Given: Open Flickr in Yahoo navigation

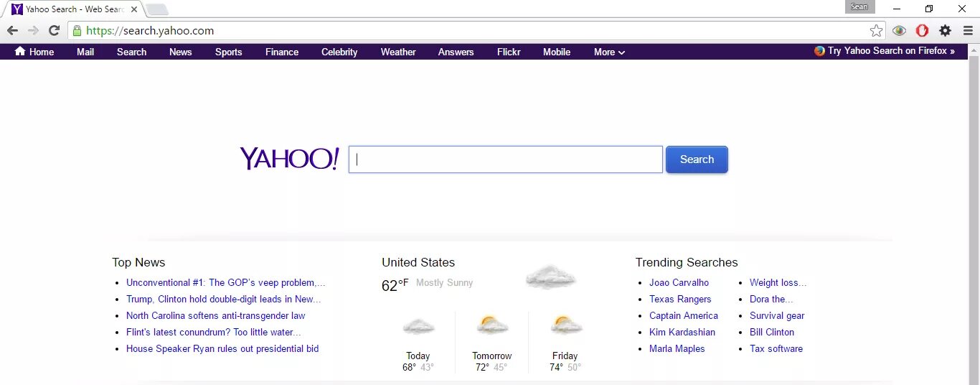Looking at the screenshot, I should pos(509,52).
